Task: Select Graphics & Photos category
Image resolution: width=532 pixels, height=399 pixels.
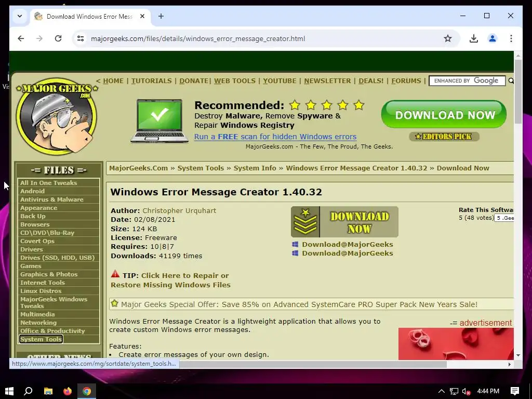Action: (49, 274)
